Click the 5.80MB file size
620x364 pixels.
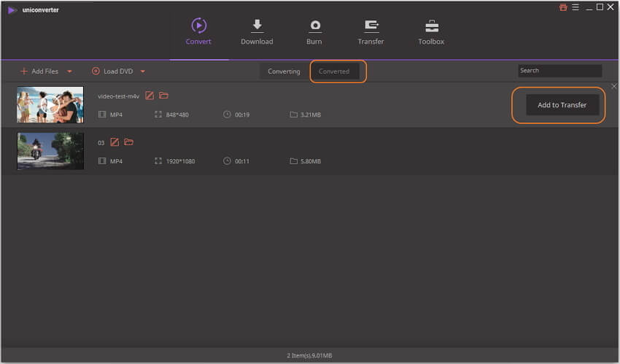pos(311,161)
